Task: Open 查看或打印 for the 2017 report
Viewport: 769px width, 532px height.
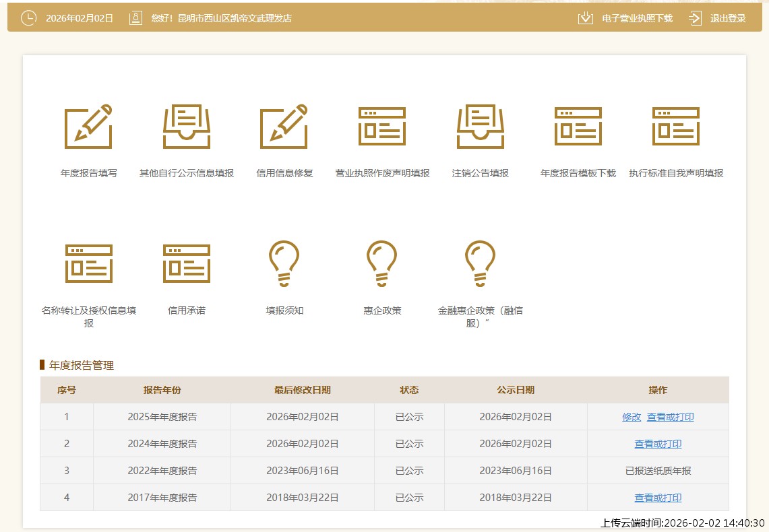Action: [658, 498]
